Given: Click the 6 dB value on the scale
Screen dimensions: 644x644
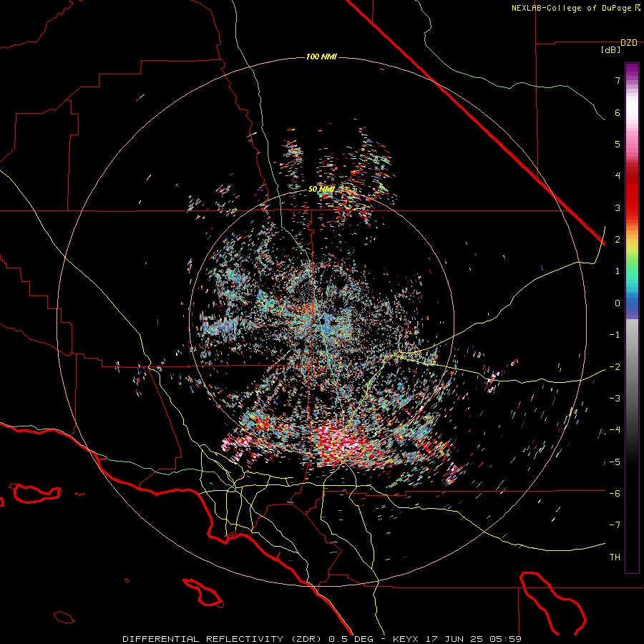Looking at the screenshot, I should [x=618, y=112].
